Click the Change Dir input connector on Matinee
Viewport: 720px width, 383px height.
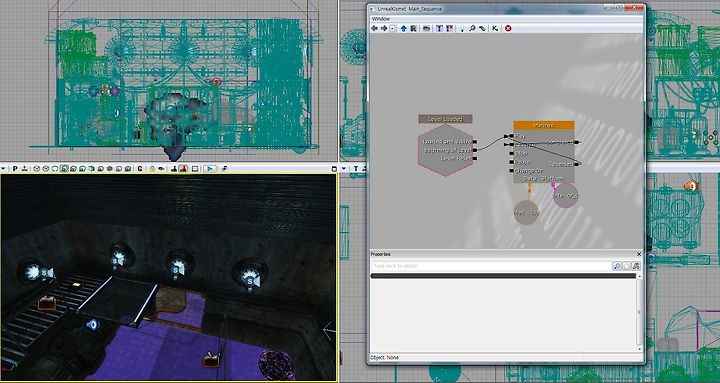point(511,171)
